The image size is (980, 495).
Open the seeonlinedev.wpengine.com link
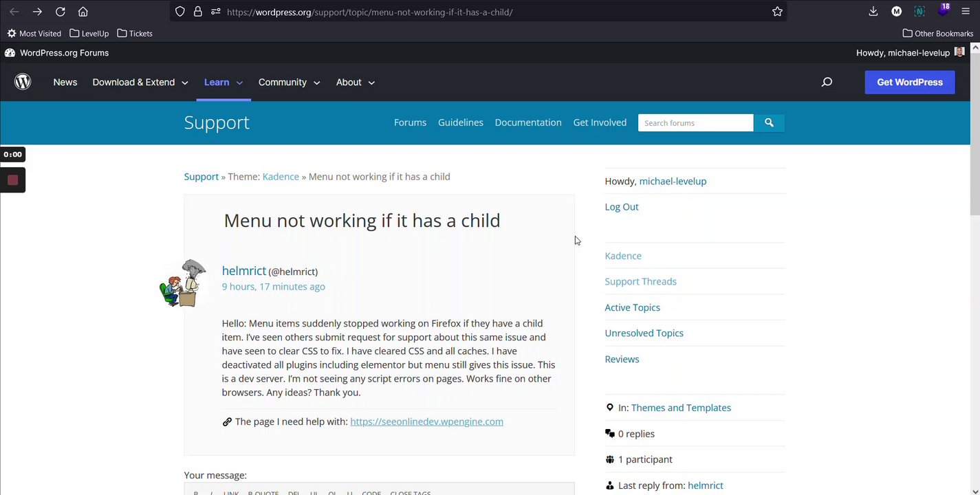(426, 421)
